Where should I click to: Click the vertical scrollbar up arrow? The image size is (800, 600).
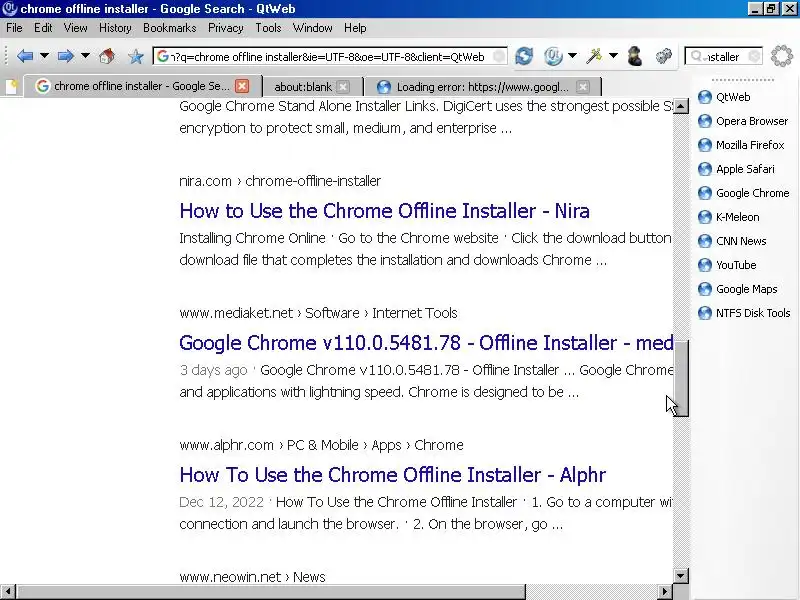pos(681,106)
